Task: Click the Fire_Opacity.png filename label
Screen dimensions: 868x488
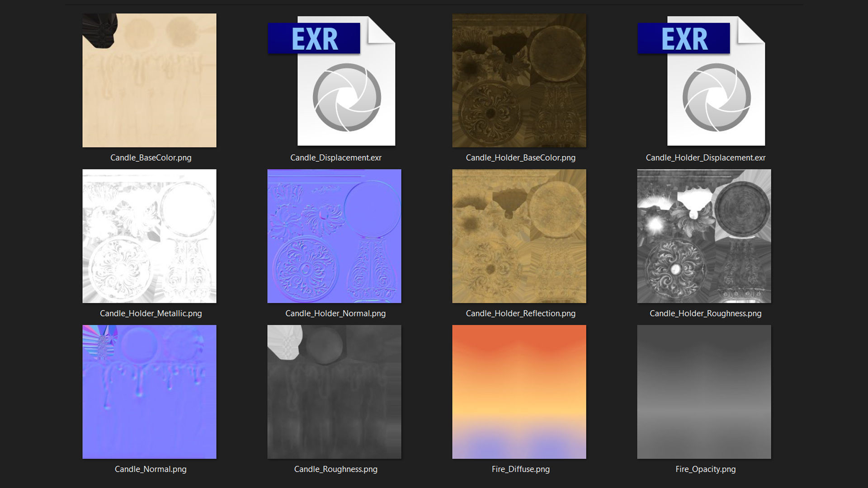Action: point(705,469)
